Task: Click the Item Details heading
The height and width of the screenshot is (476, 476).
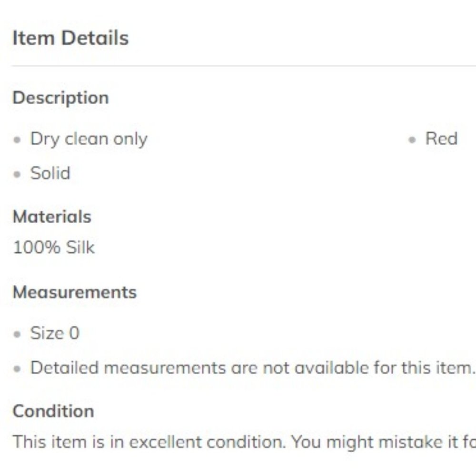Action: [x=70, y=38]
